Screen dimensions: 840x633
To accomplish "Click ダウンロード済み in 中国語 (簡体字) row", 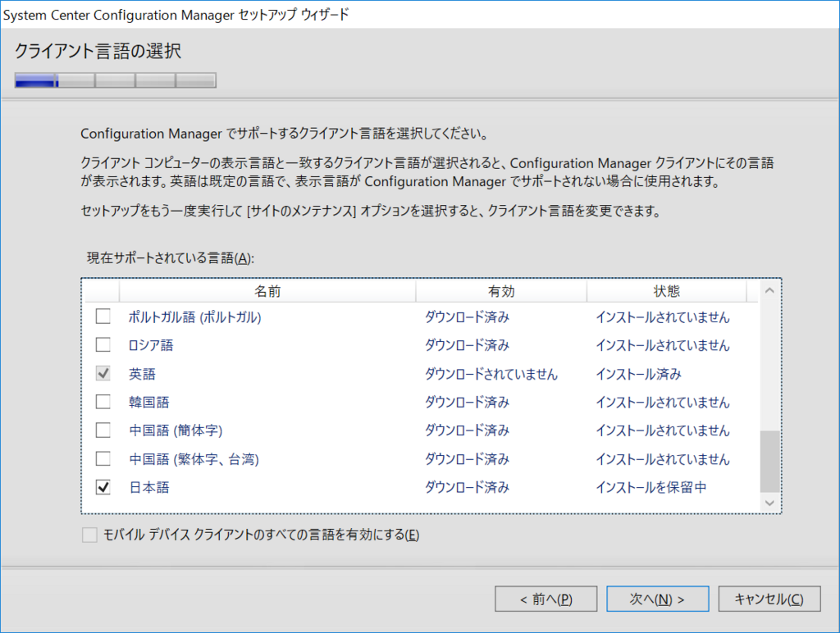I will point(467,430).
